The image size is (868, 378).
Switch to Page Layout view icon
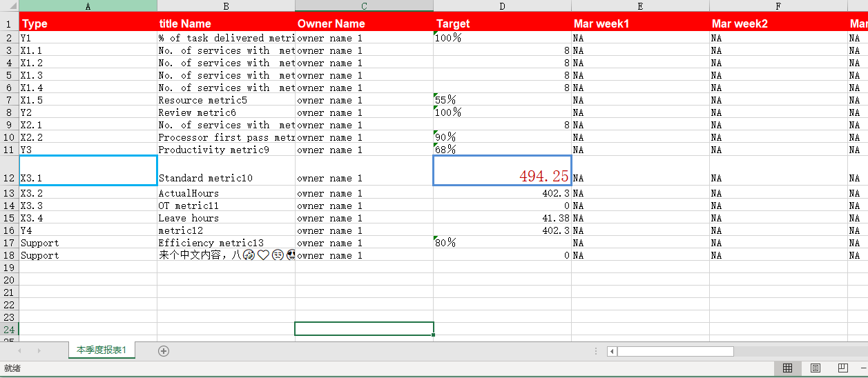coord(815,368)
